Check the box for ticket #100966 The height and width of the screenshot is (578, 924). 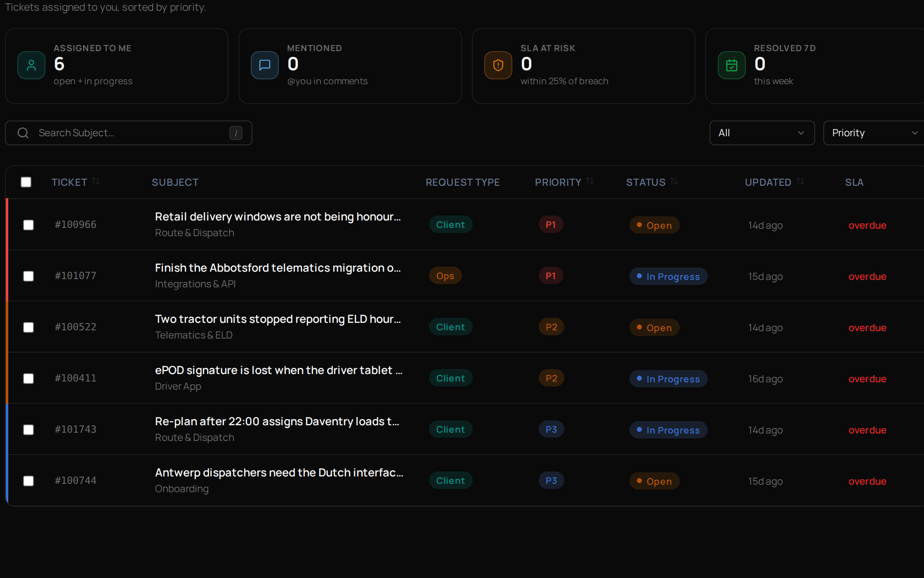click(x=28, y=225)
